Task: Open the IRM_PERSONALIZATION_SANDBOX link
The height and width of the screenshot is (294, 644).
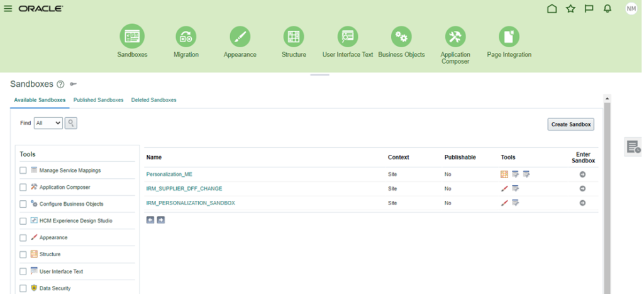Action: [x=191, y=203]
